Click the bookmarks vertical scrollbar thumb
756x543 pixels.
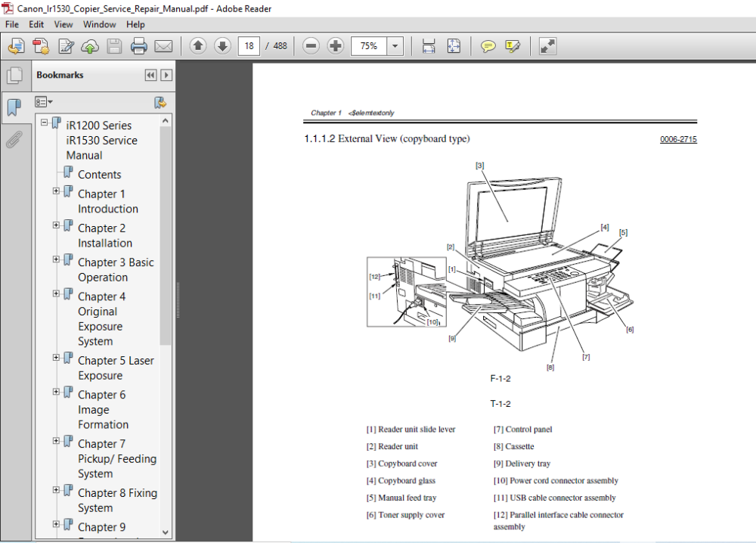[166, 236]
